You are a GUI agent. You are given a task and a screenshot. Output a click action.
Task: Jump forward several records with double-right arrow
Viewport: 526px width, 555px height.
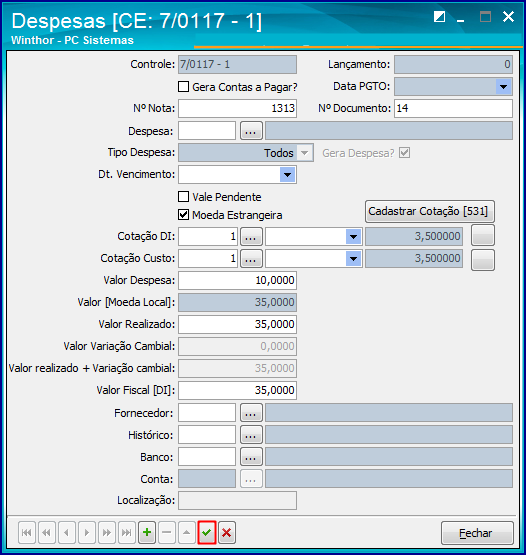[x=106, y=532]
